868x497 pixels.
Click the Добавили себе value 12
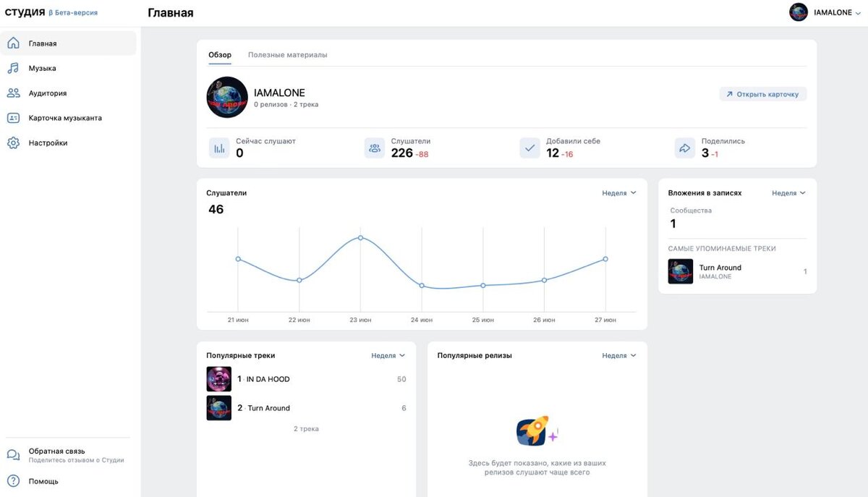tap(553, 153)
